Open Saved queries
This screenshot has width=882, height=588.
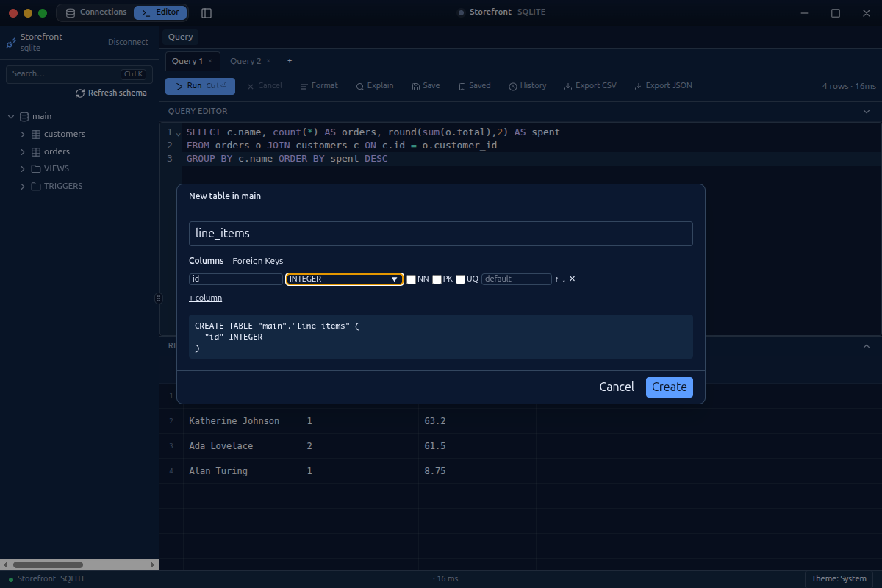point(474,86)
